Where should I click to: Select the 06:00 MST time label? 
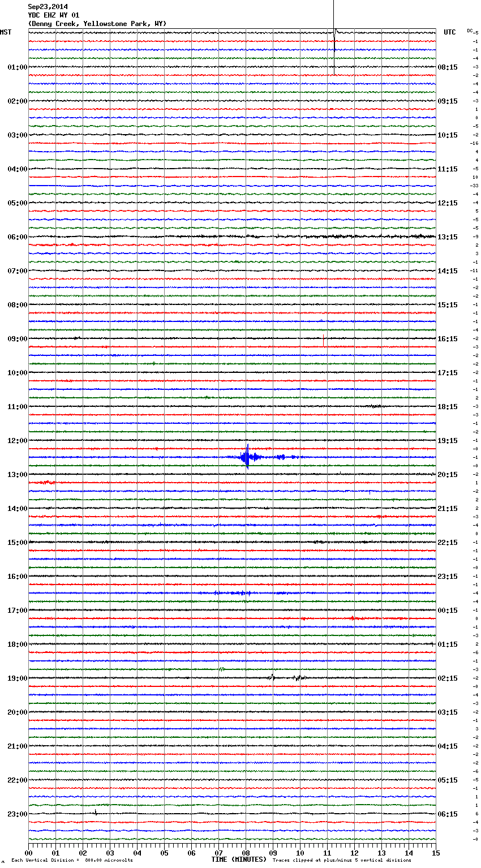[x=18, y=237]
